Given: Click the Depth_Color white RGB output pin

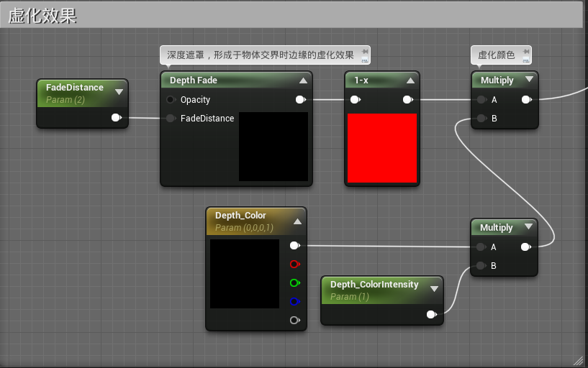Looking at the screenshot, I should [295, 246].
